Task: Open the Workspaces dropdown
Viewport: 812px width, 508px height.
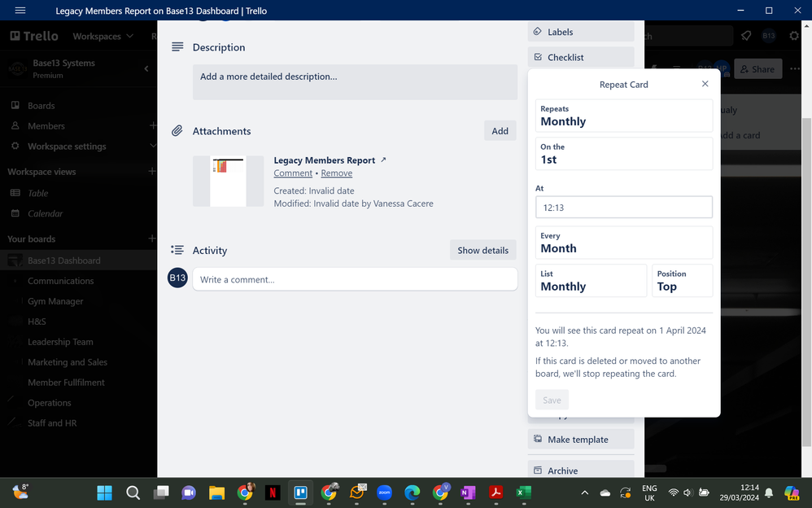Action: 103,37
